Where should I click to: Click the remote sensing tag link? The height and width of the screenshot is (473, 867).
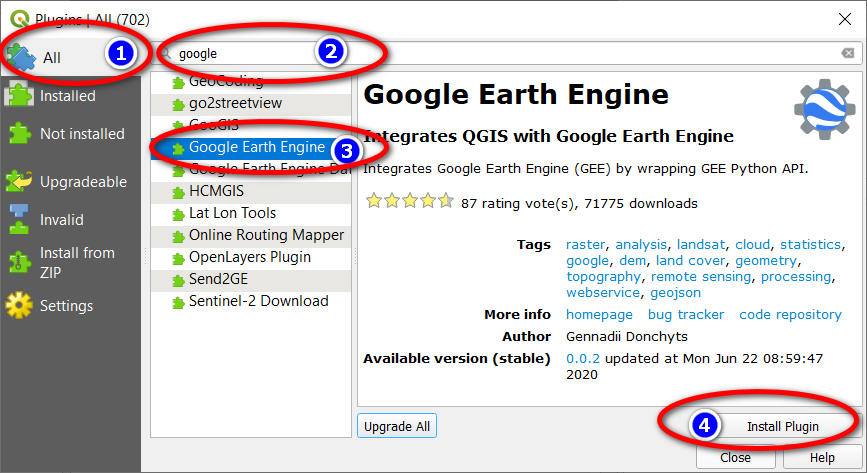coord(701,277)
